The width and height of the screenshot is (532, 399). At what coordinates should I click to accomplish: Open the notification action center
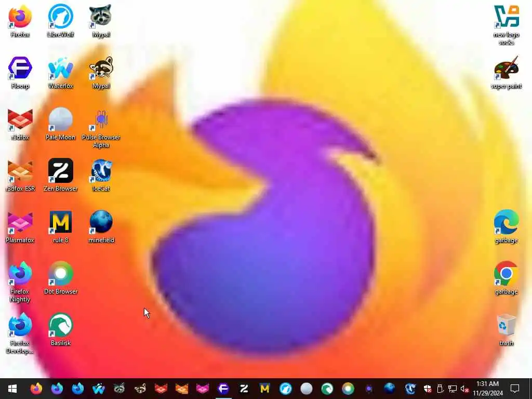pos(515,389)
